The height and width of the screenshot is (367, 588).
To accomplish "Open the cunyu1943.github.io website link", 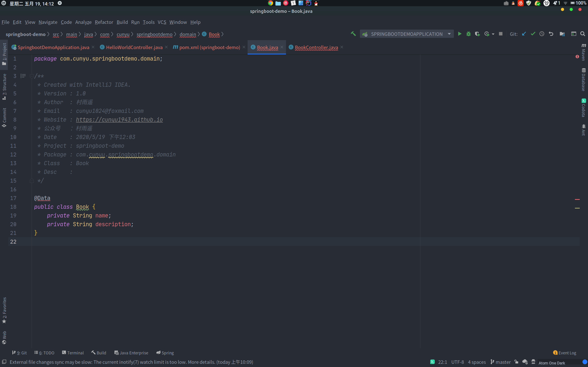I will (119, 120).
